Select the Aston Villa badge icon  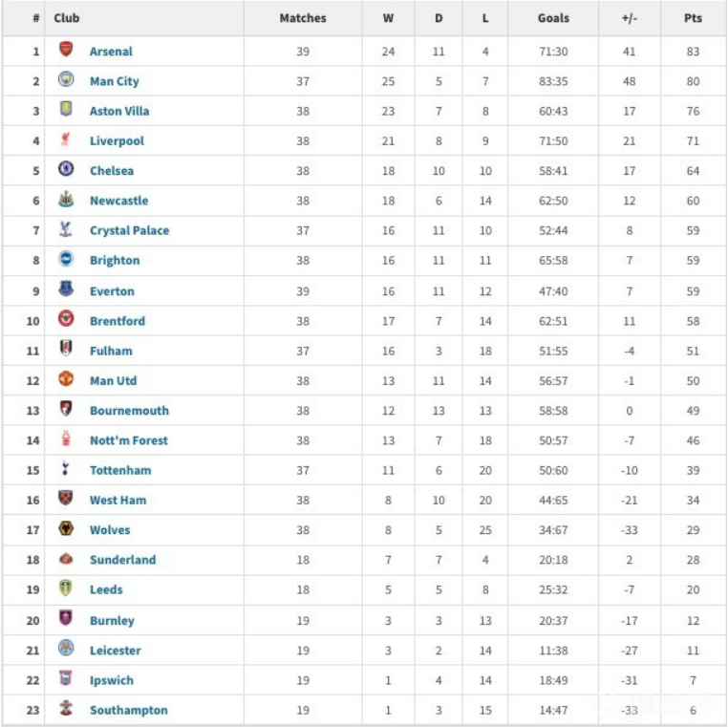pos(66,110)
